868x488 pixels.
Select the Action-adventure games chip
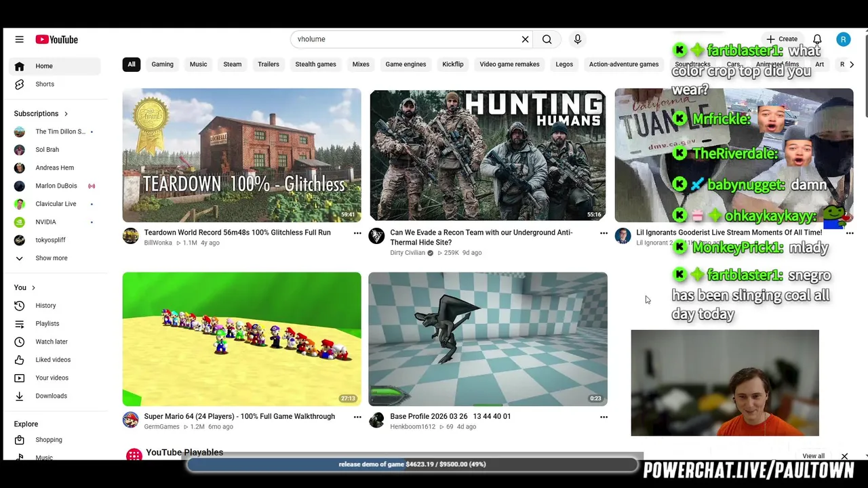(624, 64)
